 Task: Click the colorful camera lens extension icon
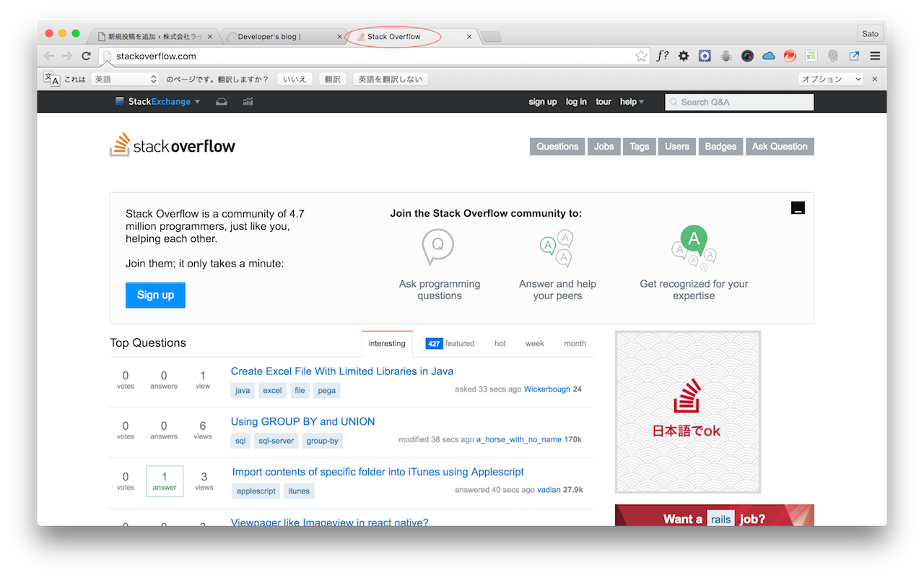coord(747,56)
